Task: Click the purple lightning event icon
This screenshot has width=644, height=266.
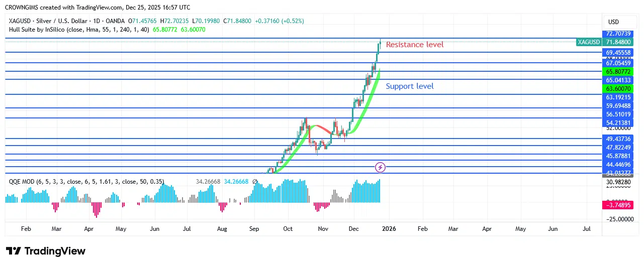Action: pos(381,167)
